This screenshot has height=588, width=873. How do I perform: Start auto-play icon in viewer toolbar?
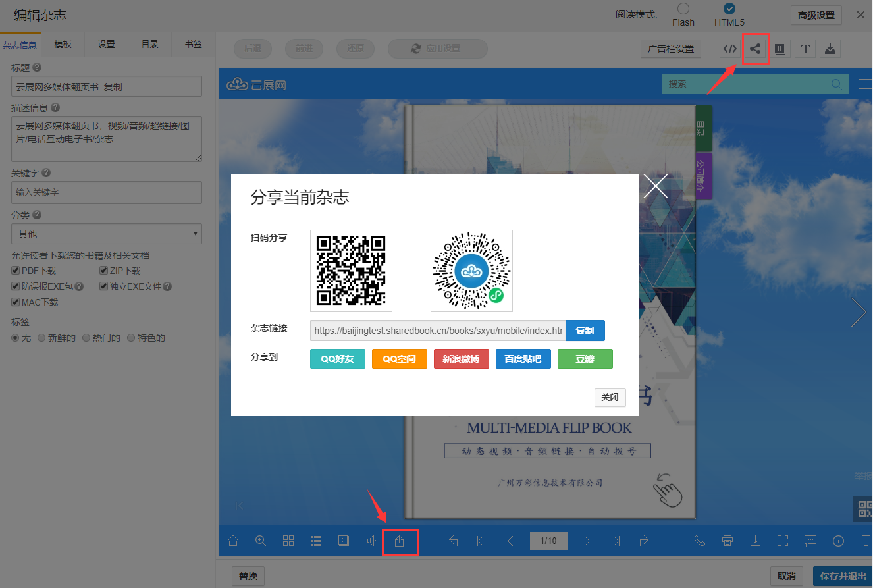[x=344, y=541]
